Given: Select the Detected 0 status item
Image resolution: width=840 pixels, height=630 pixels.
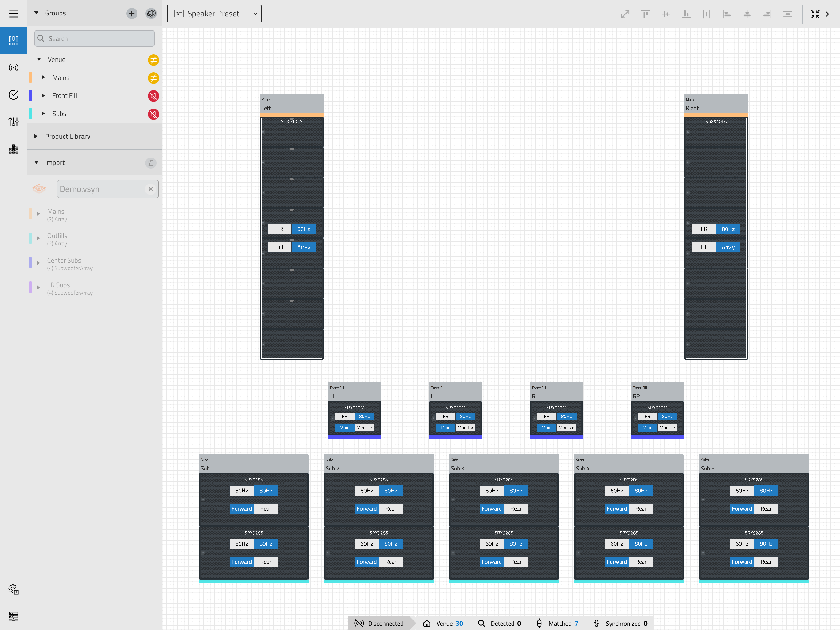Looking at the screenshot, I should (499, 623).
